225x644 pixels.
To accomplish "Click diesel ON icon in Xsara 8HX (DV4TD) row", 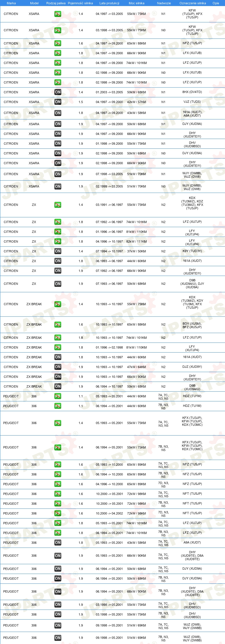I will tap(58, 92).
